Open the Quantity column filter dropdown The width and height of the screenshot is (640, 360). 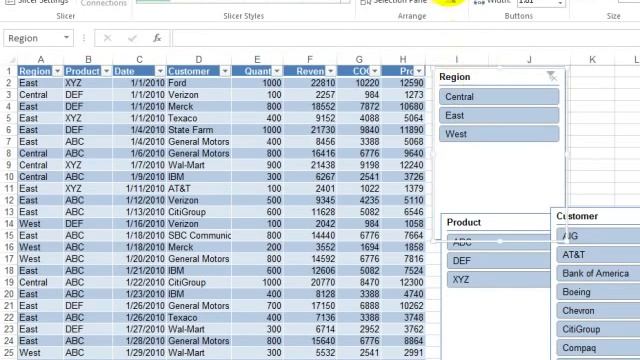coord(277,71)
